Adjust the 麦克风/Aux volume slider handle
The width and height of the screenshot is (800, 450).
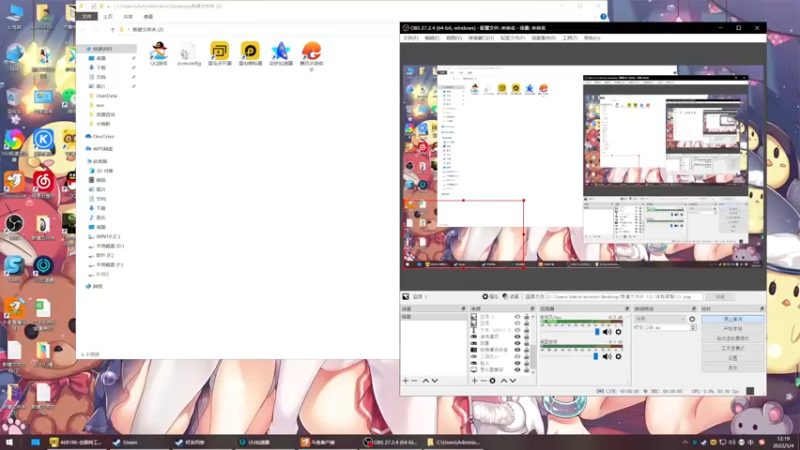pyautogui.click(x=597, y=332)
